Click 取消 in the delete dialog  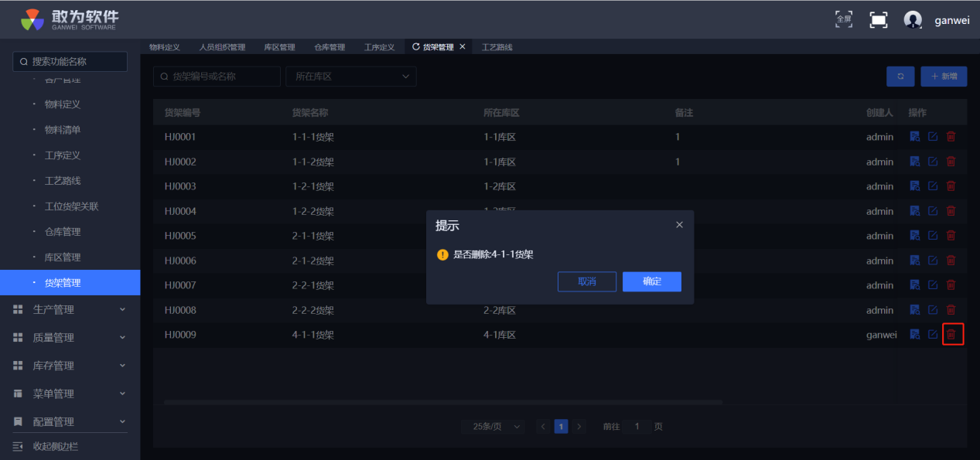pos(587,281)
